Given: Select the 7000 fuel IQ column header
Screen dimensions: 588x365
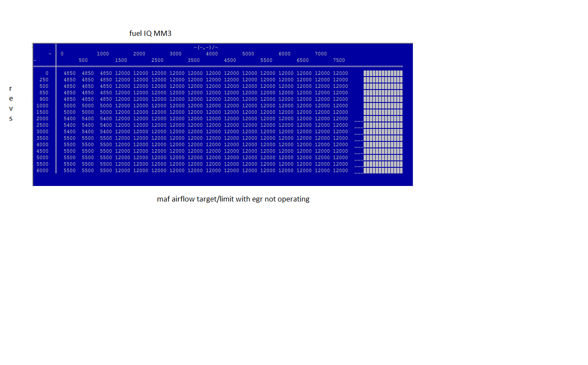Looking at the screenshot, I should click(x=321, y=54).
